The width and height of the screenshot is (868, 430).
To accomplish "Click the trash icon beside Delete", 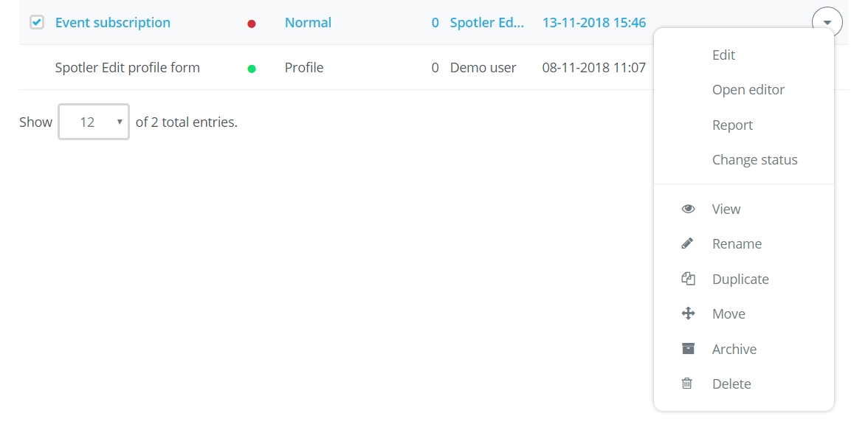I will point(687,384).
